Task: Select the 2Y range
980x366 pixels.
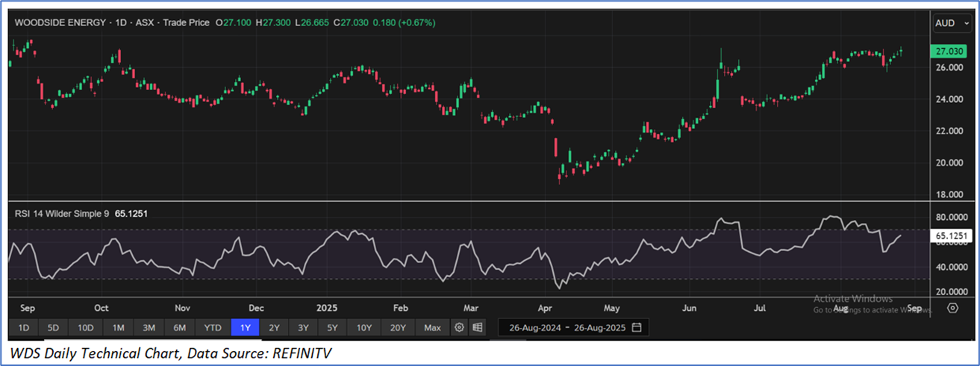Action: 275,327
